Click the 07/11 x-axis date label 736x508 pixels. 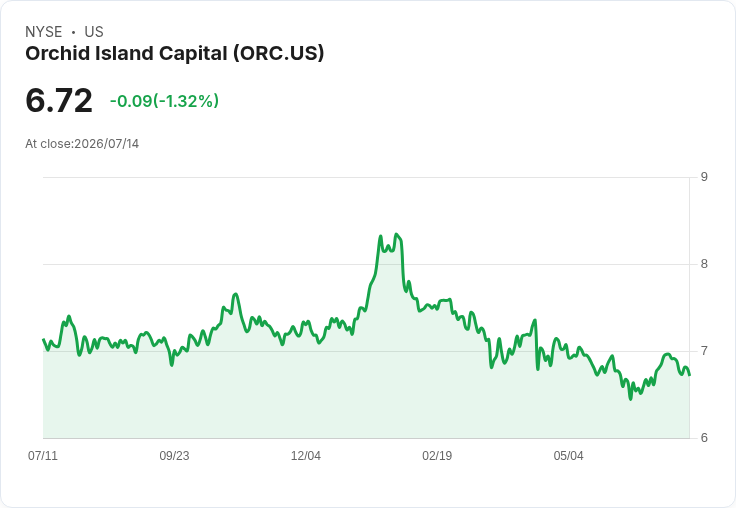43,455
